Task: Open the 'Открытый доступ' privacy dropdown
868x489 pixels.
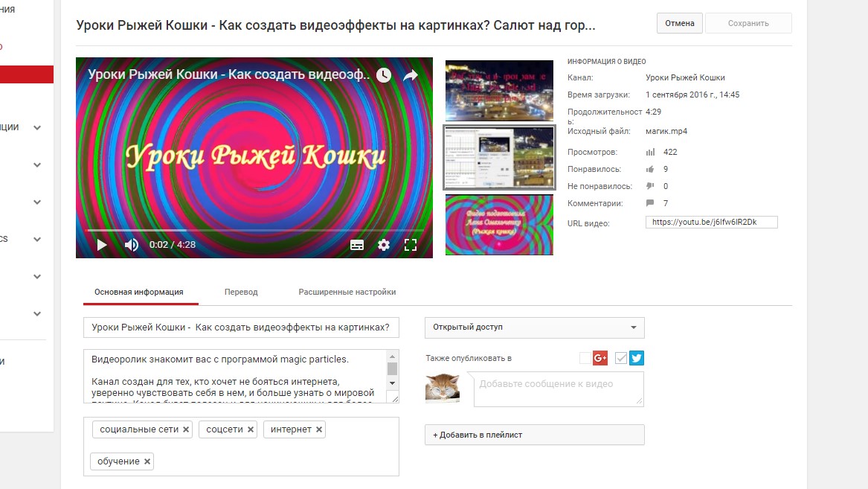Action: coord(534,327)
